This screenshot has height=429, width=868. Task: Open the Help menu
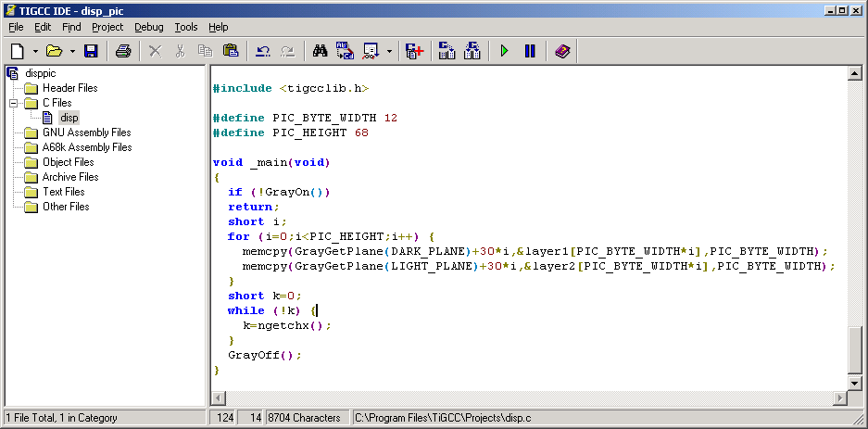(218, 27)
